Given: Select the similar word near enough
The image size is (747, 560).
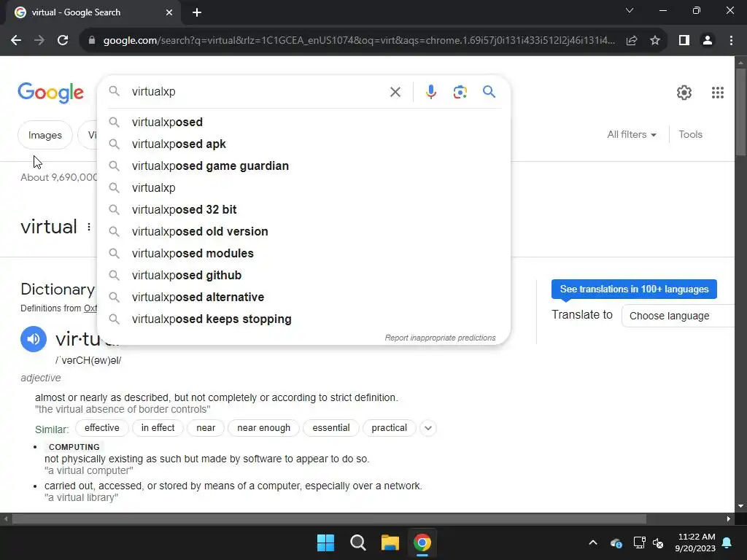Looking at the screenshot, I should pos(263,428).
